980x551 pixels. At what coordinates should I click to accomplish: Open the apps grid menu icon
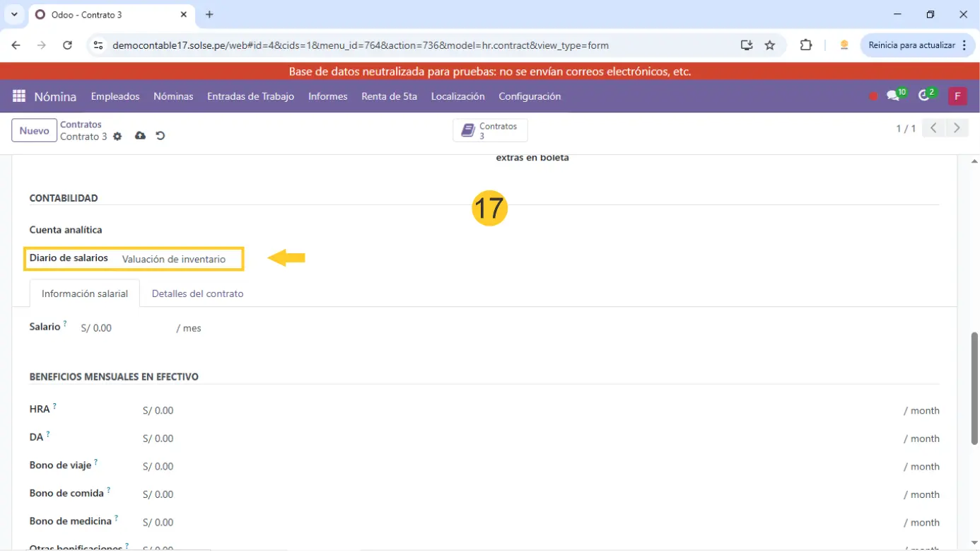19,96
